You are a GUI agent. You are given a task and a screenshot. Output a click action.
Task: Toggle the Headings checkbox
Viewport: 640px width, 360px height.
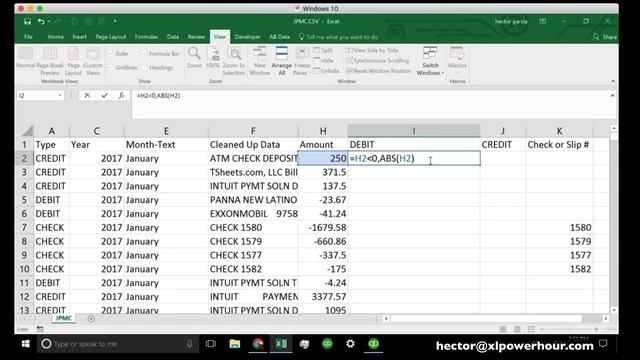point(144,67)
